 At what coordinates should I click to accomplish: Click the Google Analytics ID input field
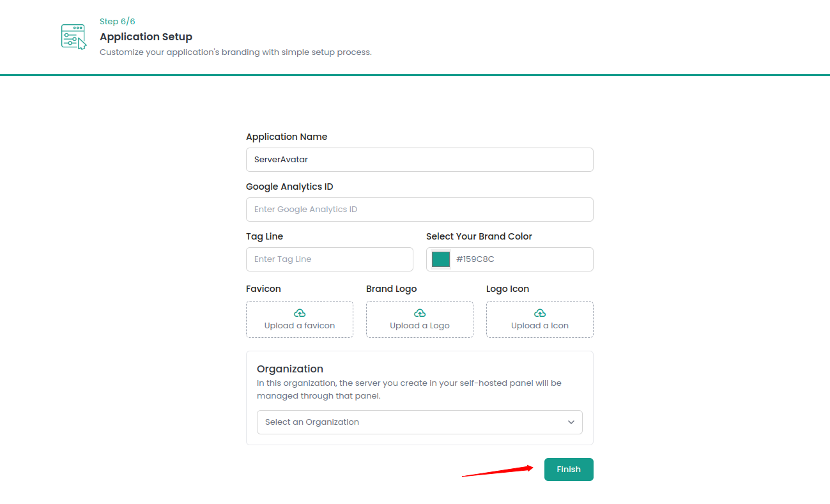coord(419,210)
